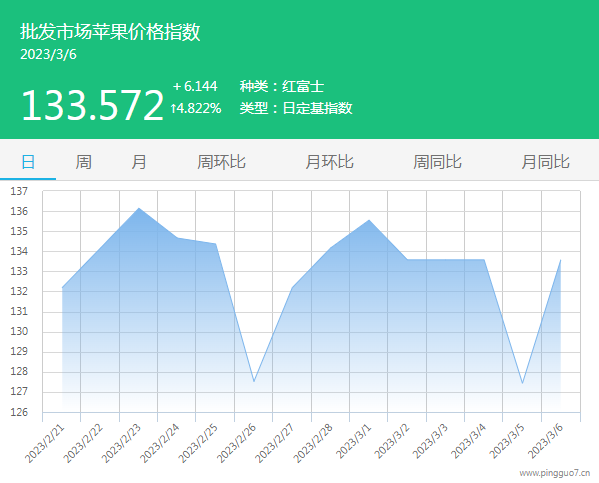This screenshot has height=483, width=599.
Task: Click the +6.144 change value
Action: click(x=195, y=86)
